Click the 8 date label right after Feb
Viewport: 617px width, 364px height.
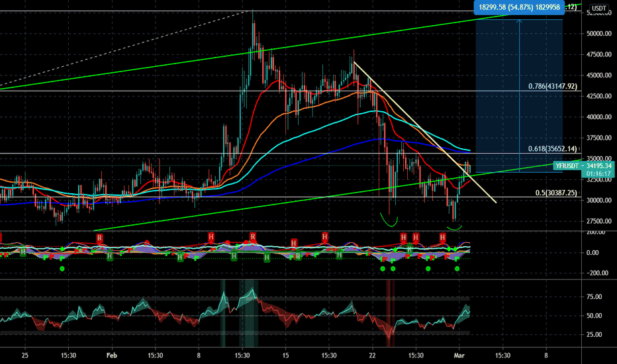coord(199,355)
